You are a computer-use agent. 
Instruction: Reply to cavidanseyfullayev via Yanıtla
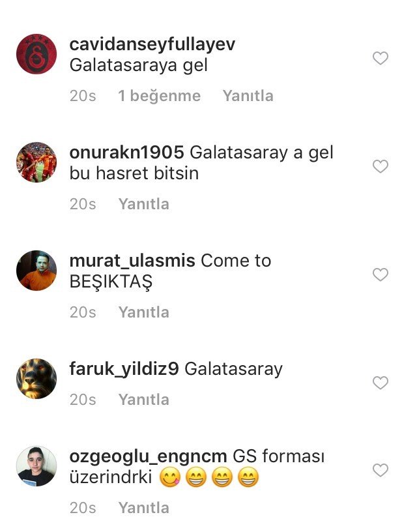click(x=248, y=96)
